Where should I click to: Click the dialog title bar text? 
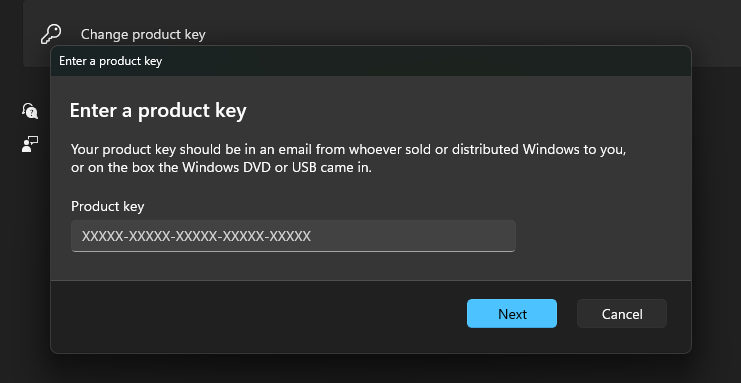pyautogui.click(x=111, y=61)
